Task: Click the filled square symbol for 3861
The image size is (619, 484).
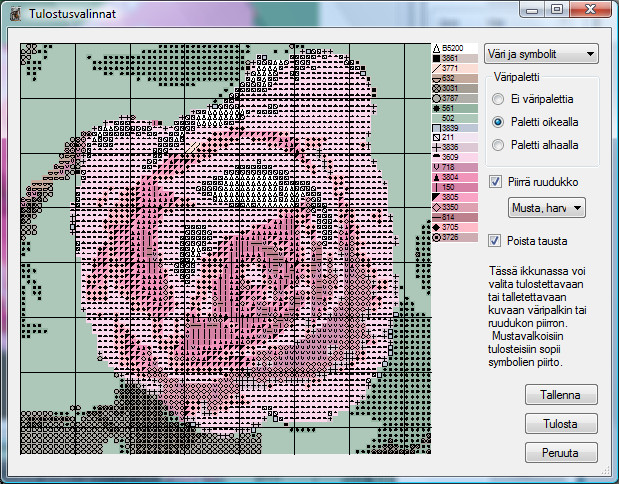Action: click(436, 58)
